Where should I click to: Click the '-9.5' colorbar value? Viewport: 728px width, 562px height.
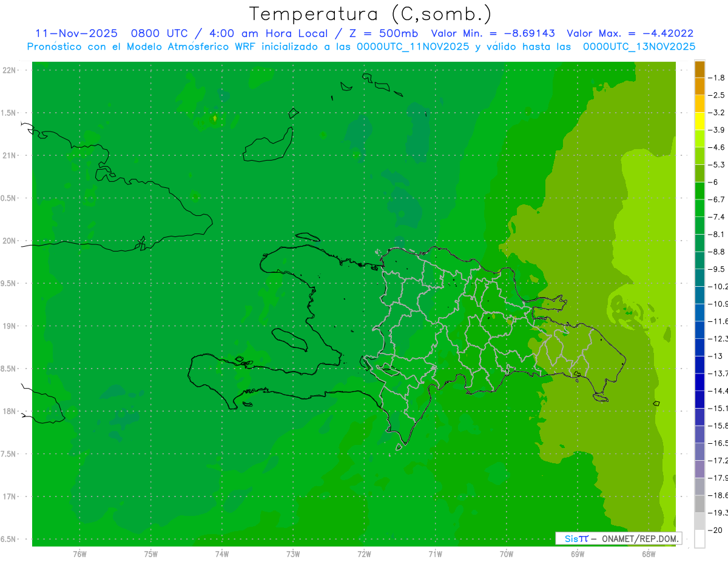(x=716, y=269)
